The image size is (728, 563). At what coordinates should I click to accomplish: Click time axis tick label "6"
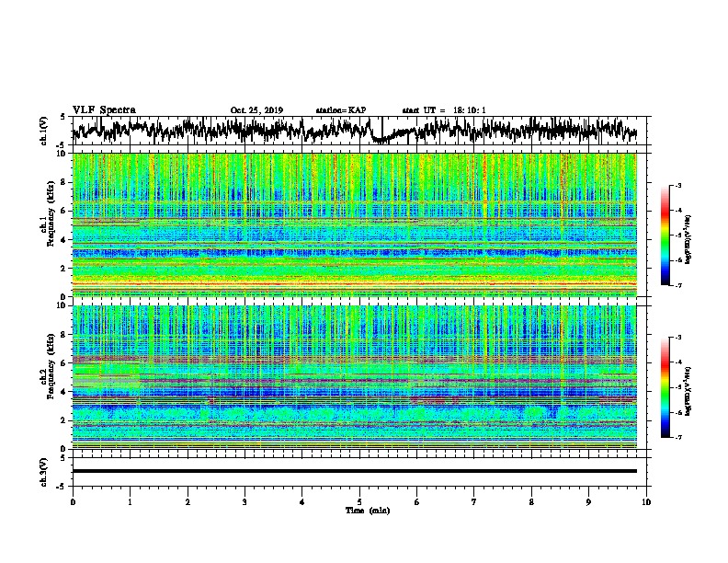(x=416, y=502)
